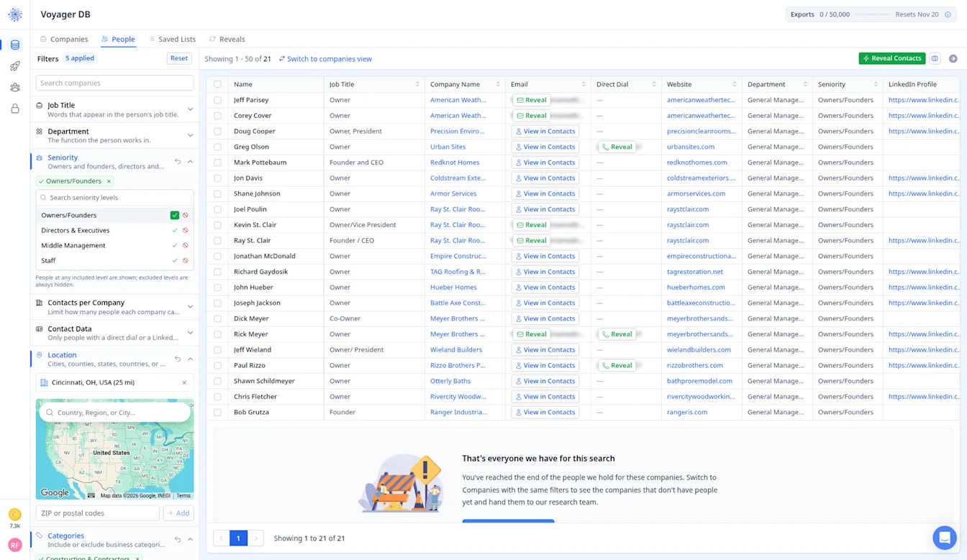Exclude Directors & Executives with red icon
967x560 pixels.
point(186,231)
